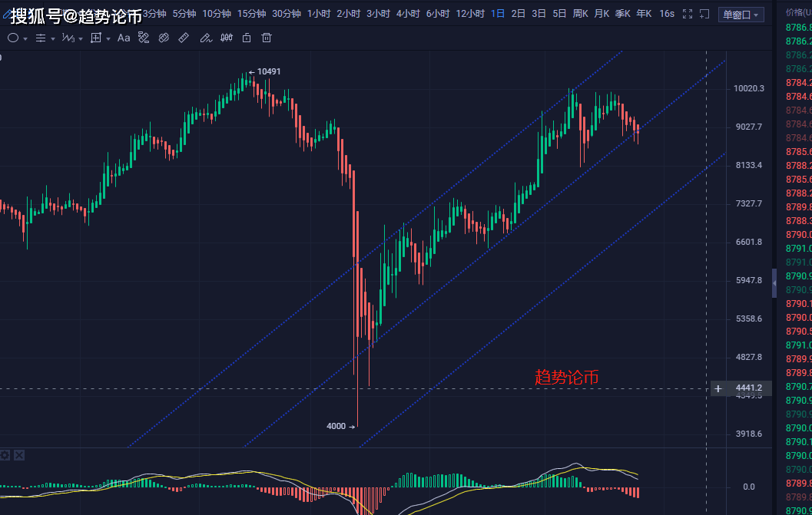Choose the 1日 daily interval

click(x=498, y=14)
